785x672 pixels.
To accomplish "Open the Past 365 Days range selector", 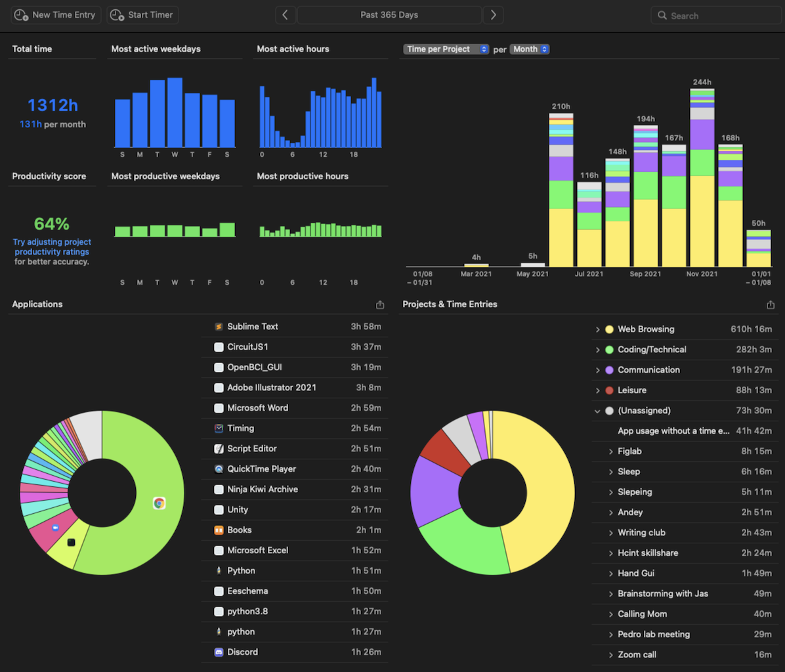I will click(389, 15).
